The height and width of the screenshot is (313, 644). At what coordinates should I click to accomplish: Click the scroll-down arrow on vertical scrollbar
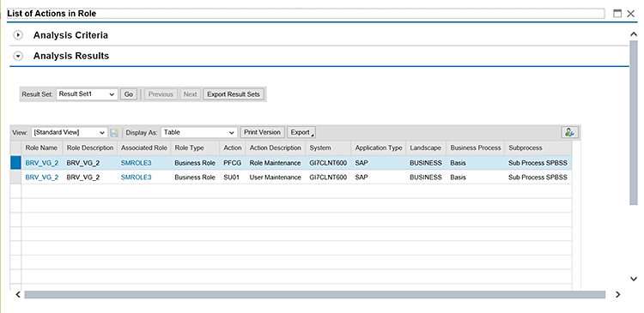click(634, 279)
